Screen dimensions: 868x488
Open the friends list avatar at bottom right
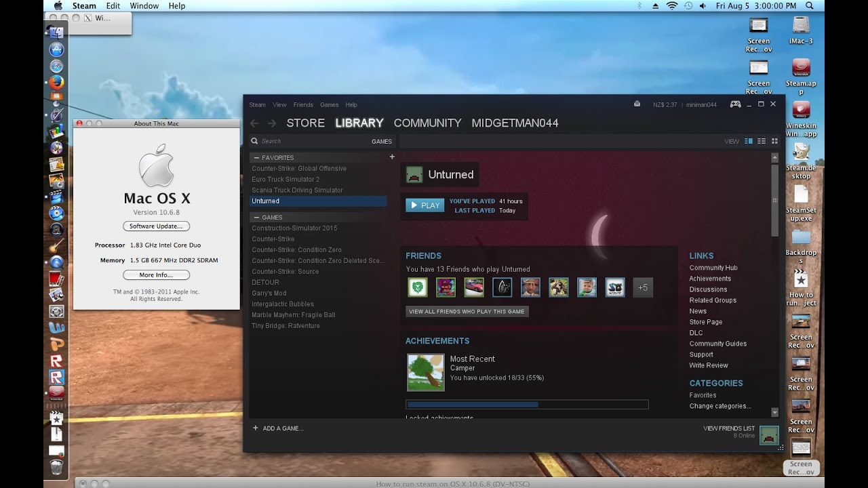769,435
